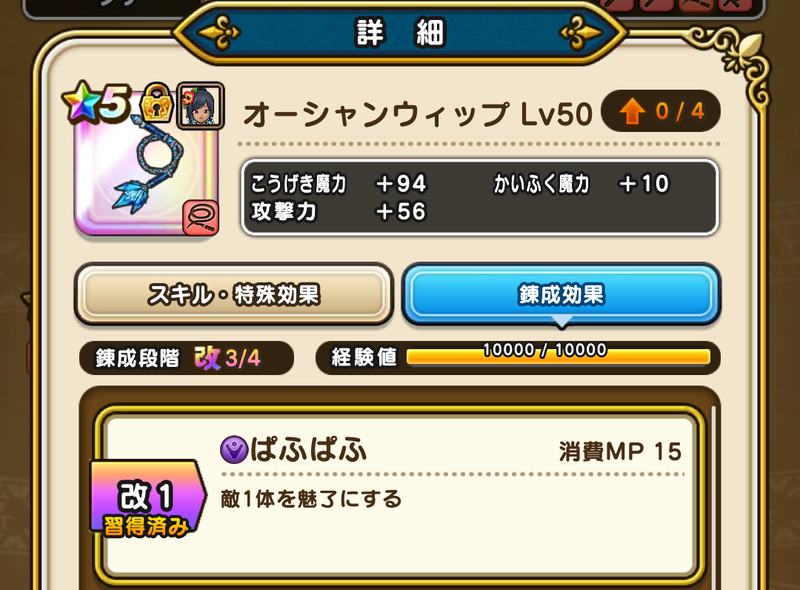800x590 pixels.
Task: Tap the 改1 習得済み badge
Action: (147, 500)
